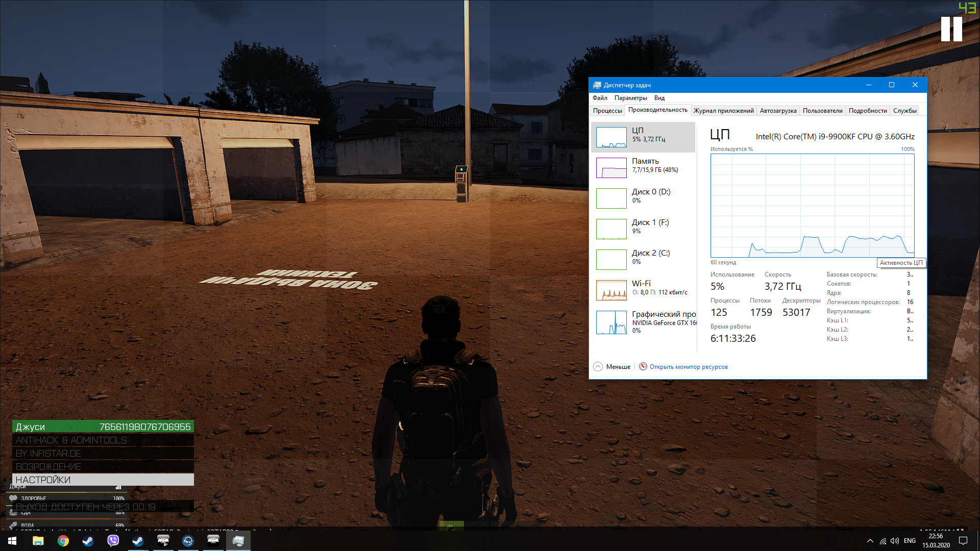Open the Параметры menu
The width and height of the screenshot is (980, 551).
coord(630,98)
